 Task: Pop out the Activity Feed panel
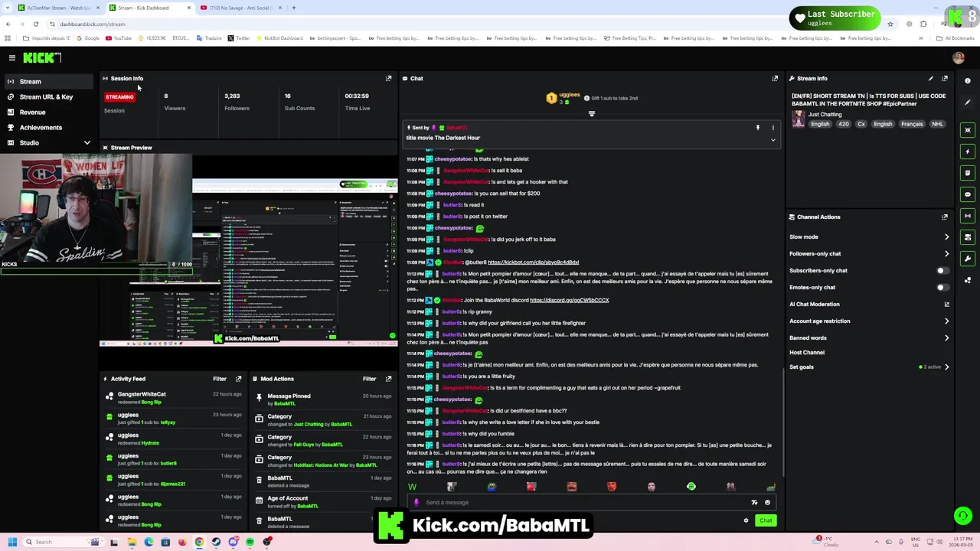pyautogui.click(x=238, y=379)
